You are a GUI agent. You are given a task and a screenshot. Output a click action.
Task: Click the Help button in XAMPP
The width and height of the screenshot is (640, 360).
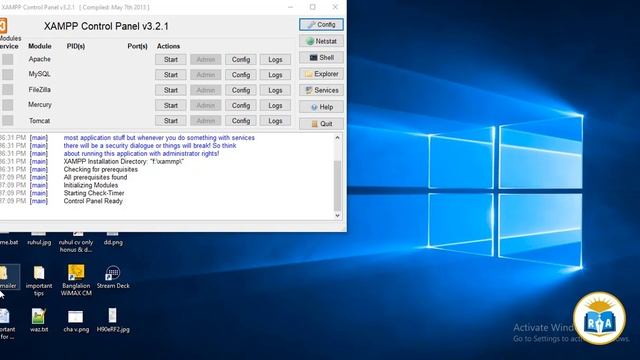coord(321,107)
